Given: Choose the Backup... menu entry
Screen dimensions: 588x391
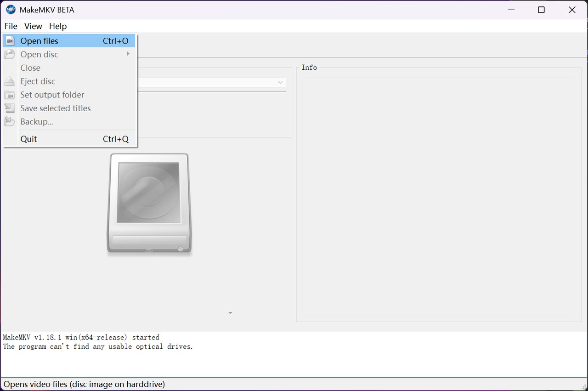Looking at the screenshot, I should coord(69,122).
